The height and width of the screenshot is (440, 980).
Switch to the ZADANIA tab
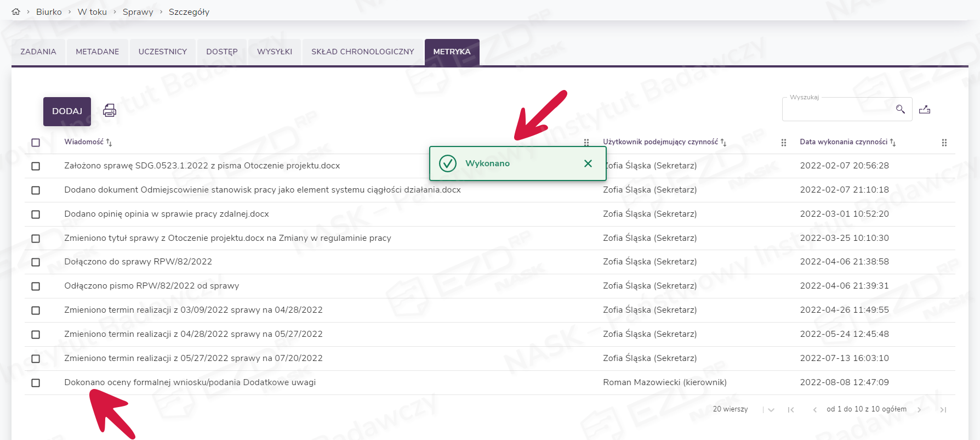pos(38,52)
